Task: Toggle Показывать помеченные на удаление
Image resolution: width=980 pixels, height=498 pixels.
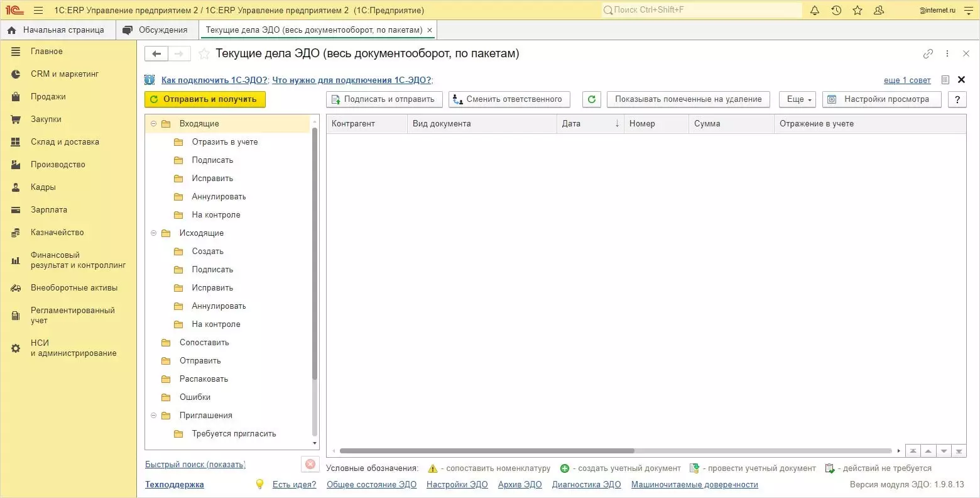Action: pyautogui.click(x=689, y=99)
